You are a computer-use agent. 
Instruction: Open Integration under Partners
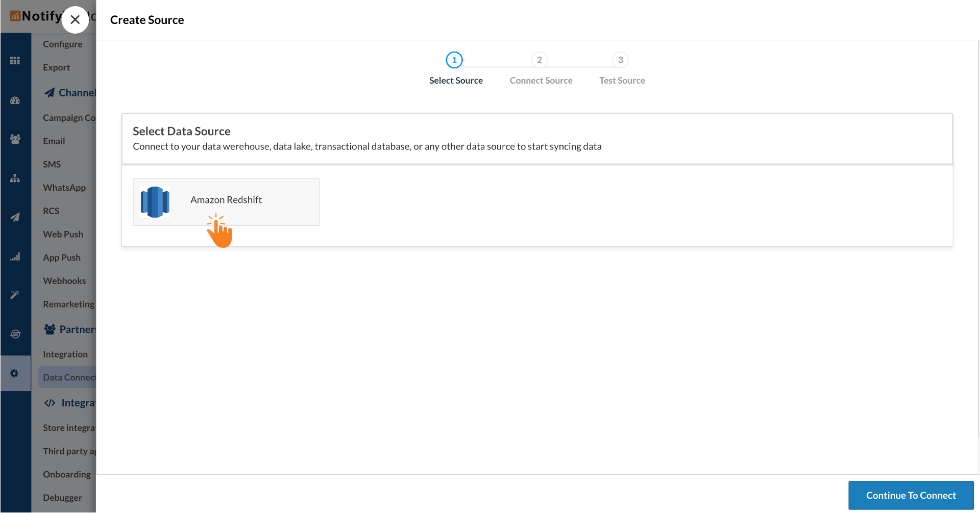point(65,354)
